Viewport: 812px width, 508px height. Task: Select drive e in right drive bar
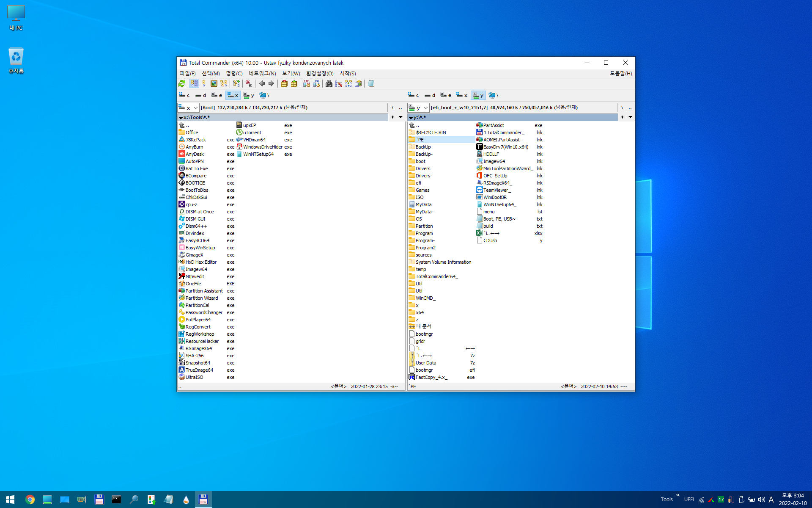point(446,95)
